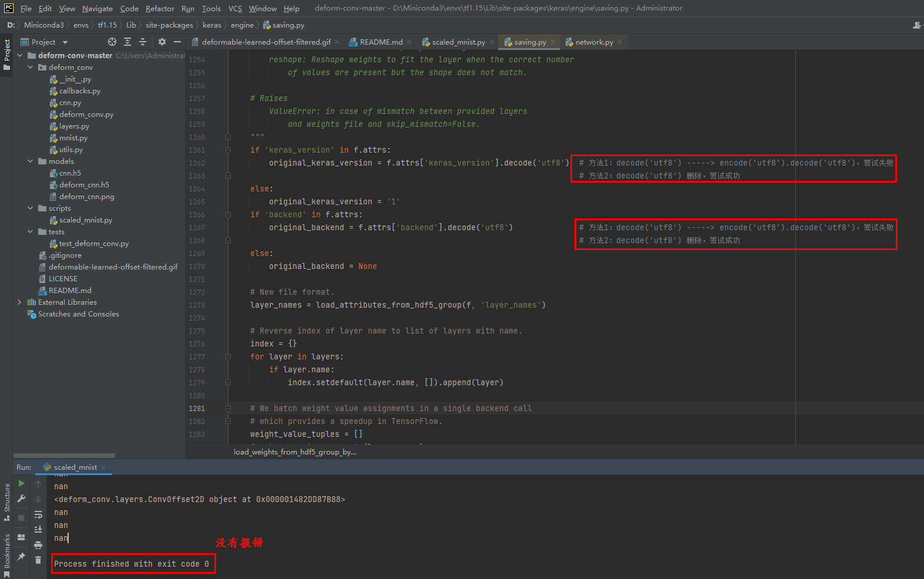Open the File menu

pyautogui.click(x=26, y=8)
